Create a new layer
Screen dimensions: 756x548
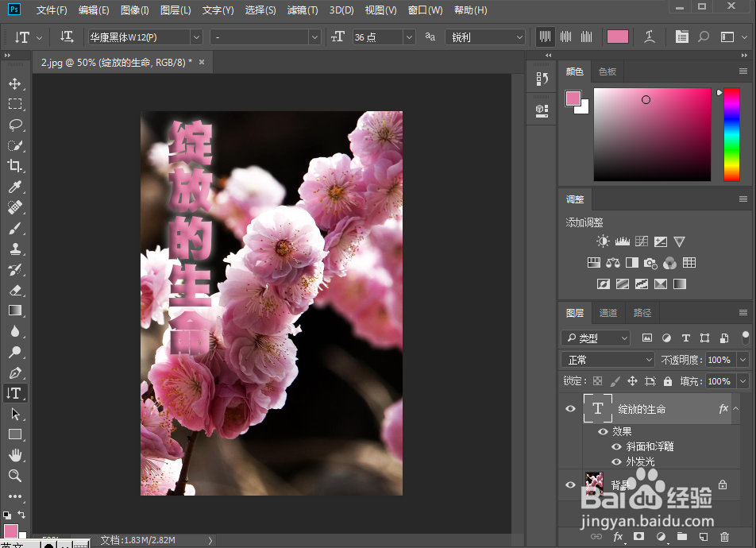[704, 536]
